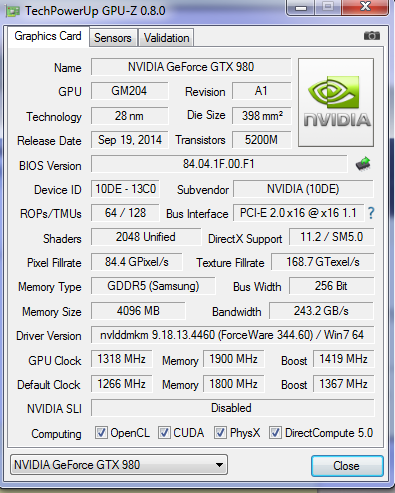Click the screenshot camera icon
The height and width of the screenshot is (493, 395).
(372, 35)
